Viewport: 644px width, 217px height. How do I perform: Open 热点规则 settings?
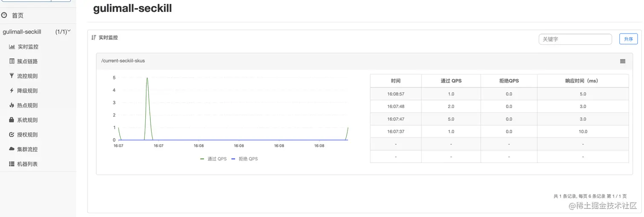pos(27,106)
